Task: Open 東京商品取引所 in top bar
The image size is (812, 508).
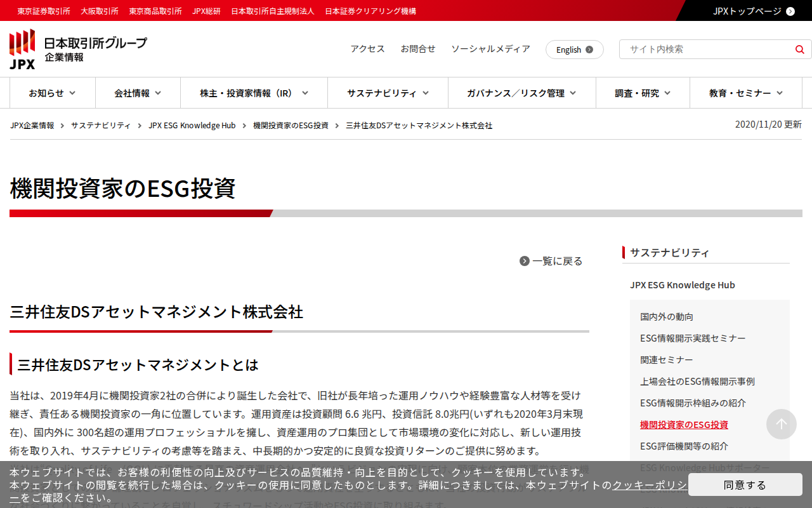Action: 155,11
